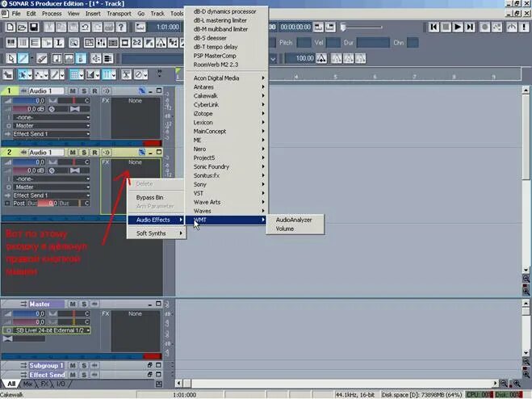
Task: Mute the Master bus
Action: point(73,304)
